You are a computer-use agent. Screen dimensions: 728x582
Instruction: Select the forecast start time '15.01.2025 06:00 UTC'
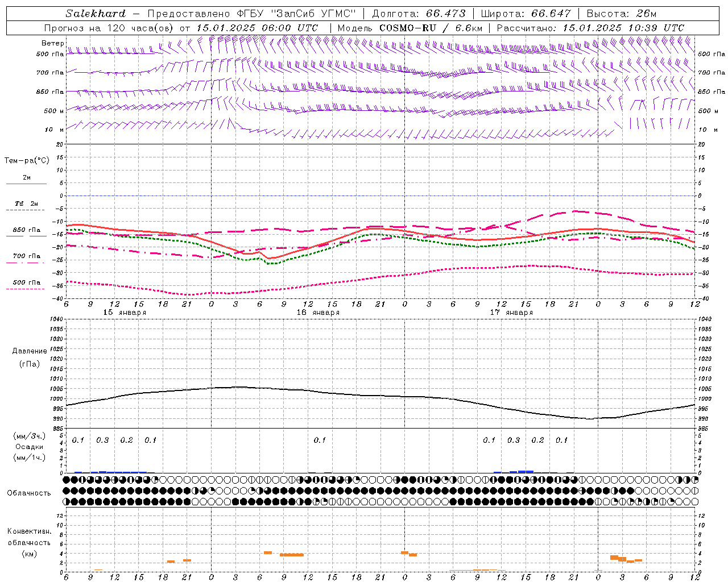click(257, 28)
